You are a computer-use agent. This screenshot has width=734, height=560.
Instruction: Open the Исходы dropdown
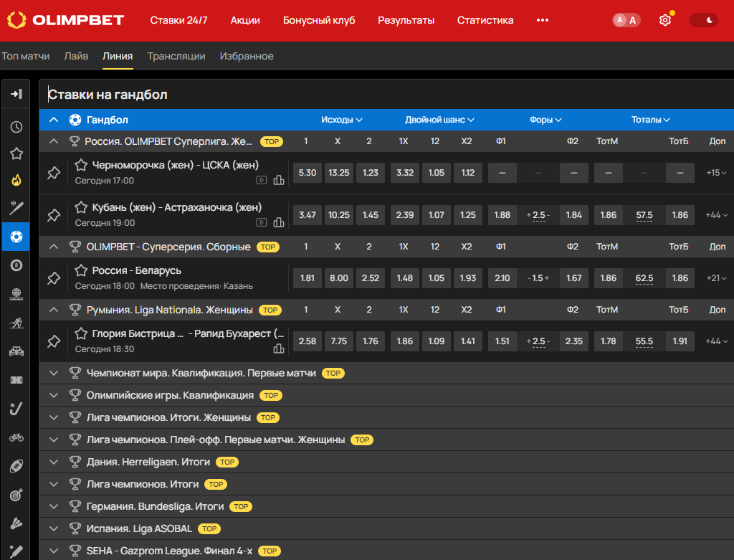click(x=342, y=120)
